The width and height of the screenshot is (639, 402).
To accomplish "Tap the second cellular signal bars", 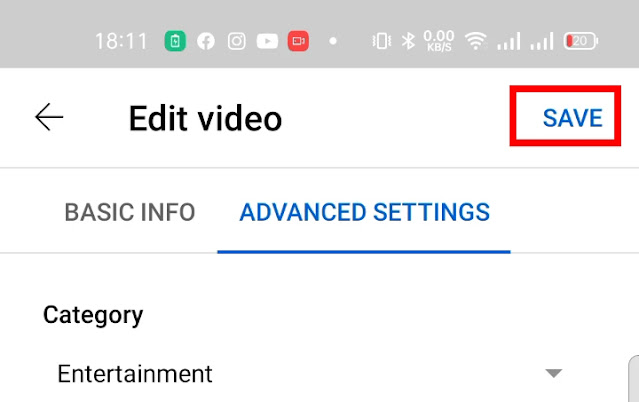I will point(542,41).
